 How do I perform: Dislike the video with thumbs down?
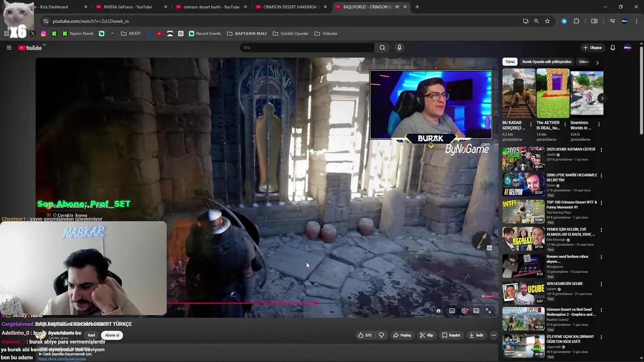381,335
